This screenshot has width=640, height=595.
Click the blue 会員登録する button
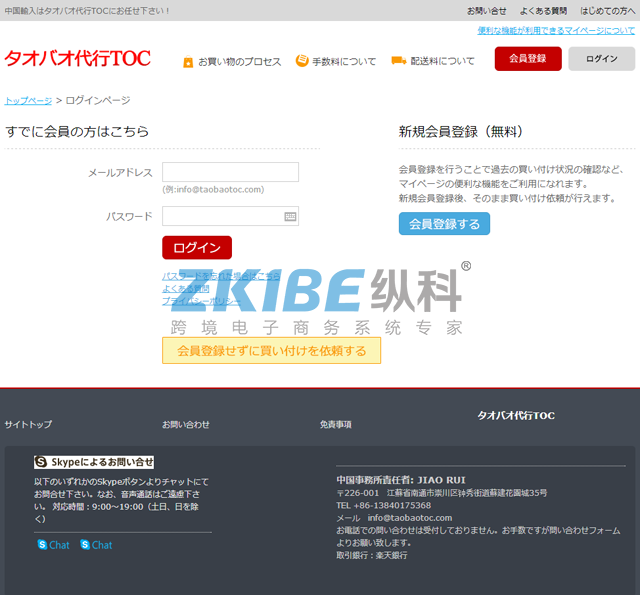coord(444,224)
